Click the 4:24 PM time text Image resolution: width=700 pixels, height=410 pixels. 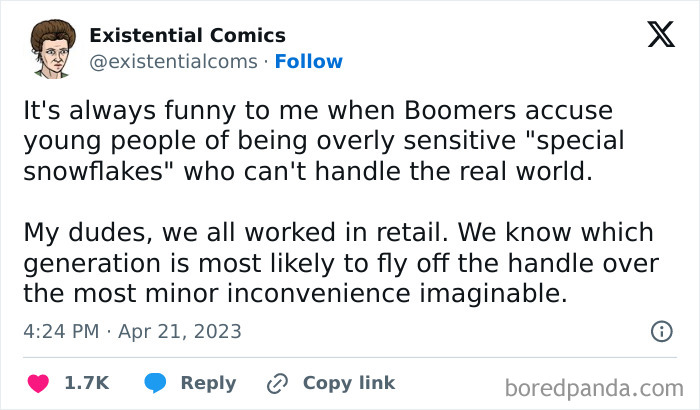[x=59, y=331]
